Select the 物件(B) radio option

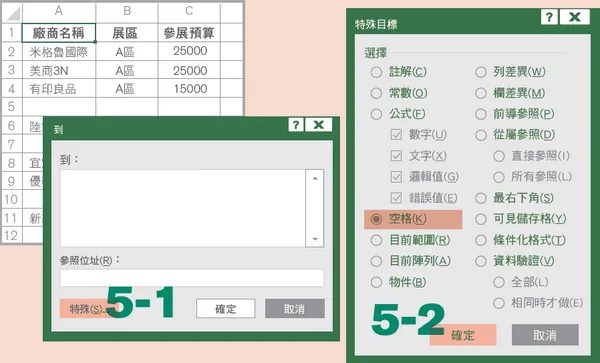click(x=376, y=282)
